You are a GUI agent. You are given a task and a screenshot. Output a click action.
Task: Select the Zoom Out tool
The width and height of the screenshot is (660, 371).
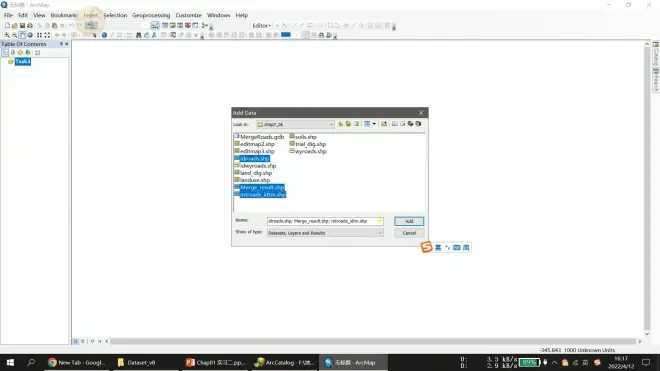pyautogui.click(x=15, y=35)
